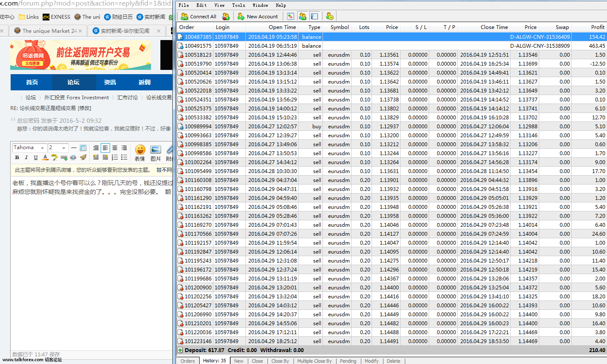
Task: Center align text in forum editor
Action: [115, 148]
